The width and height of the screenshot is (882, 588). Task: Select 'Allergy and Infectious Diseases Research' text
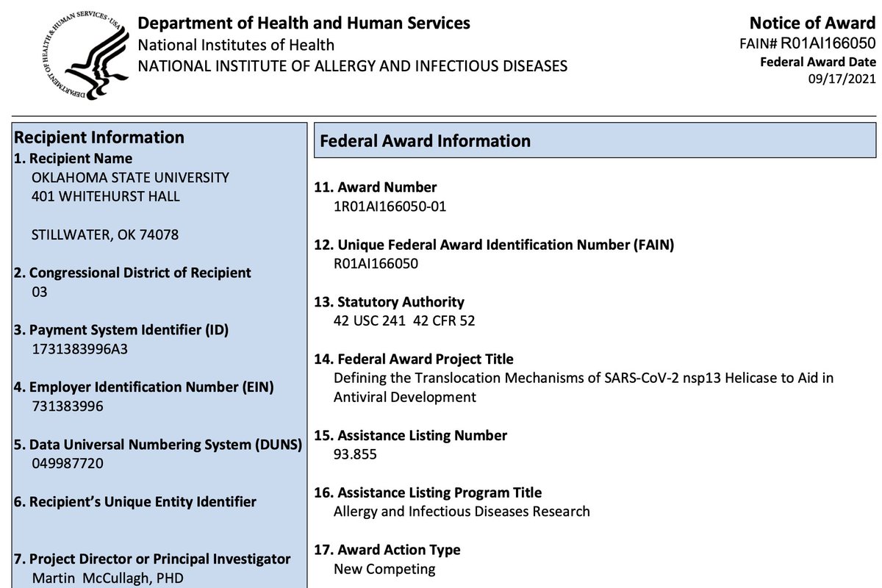click(x=462, y=512)
